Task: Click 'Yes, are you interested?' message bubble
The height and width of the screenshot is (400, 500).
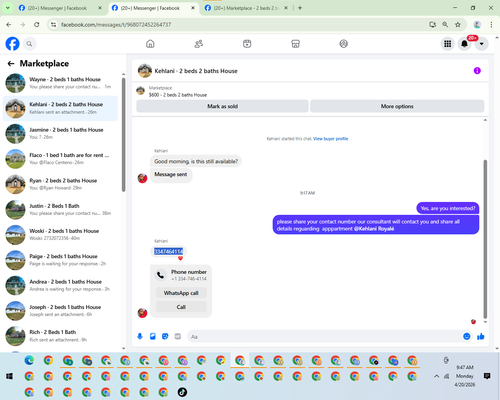Action: pos(448,208)
